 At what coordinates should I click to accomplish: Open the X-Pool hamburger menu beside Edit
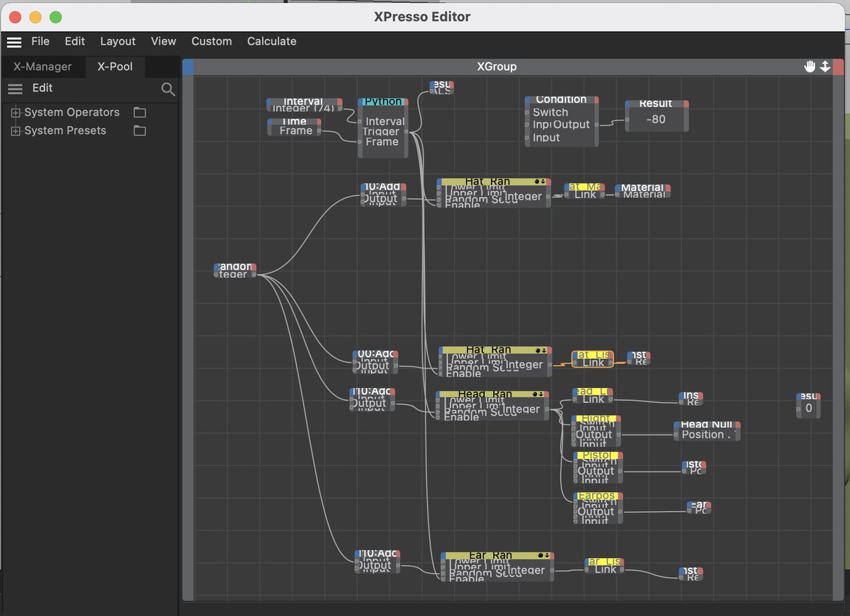click(x=15, y=89)
